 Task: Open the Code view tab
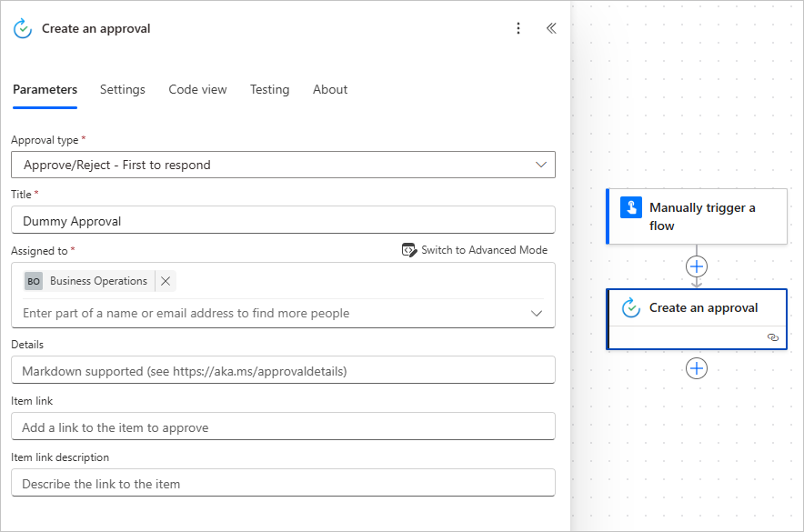197,90
